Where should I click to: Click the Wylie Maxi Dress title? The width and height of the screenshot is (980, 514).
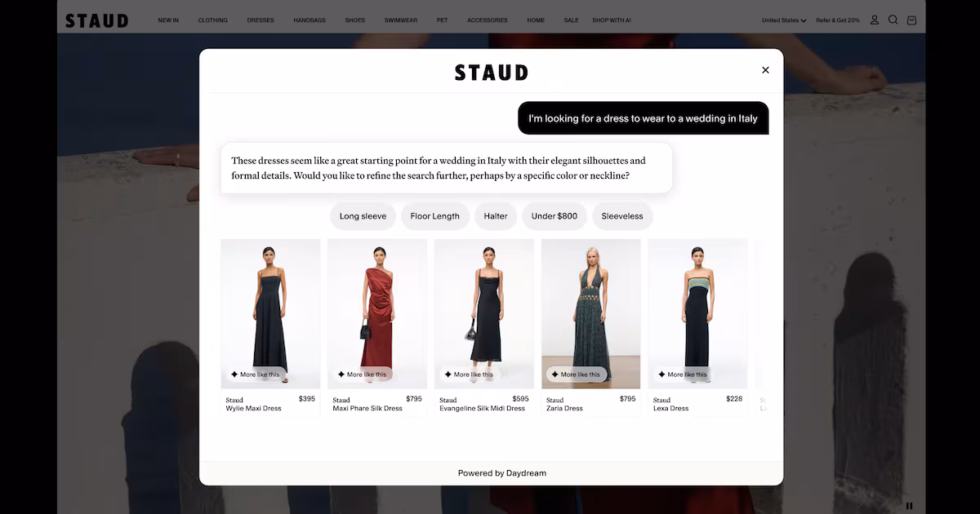[254, 409]
